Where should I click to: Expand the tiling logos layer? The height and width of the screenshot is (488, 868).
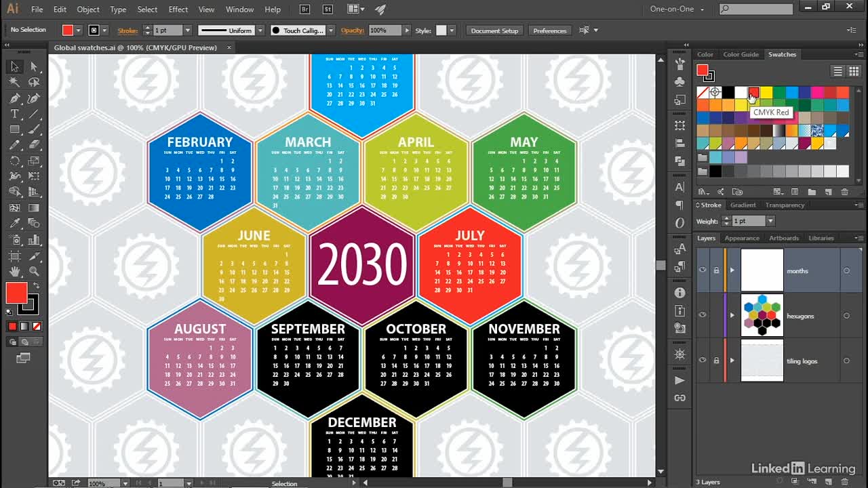click(732, 361)
